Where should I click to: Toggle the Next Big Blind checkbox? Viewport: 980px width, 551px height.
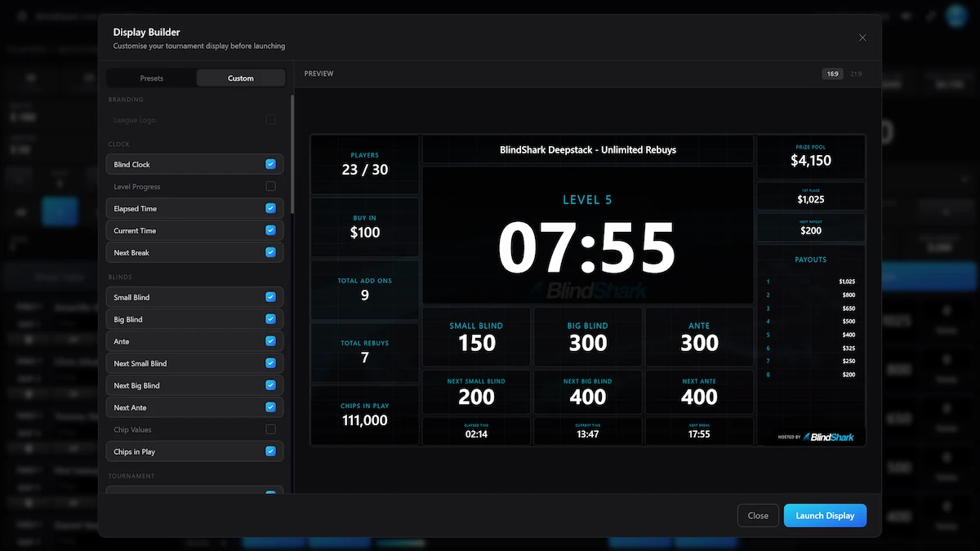coord(270,385)
